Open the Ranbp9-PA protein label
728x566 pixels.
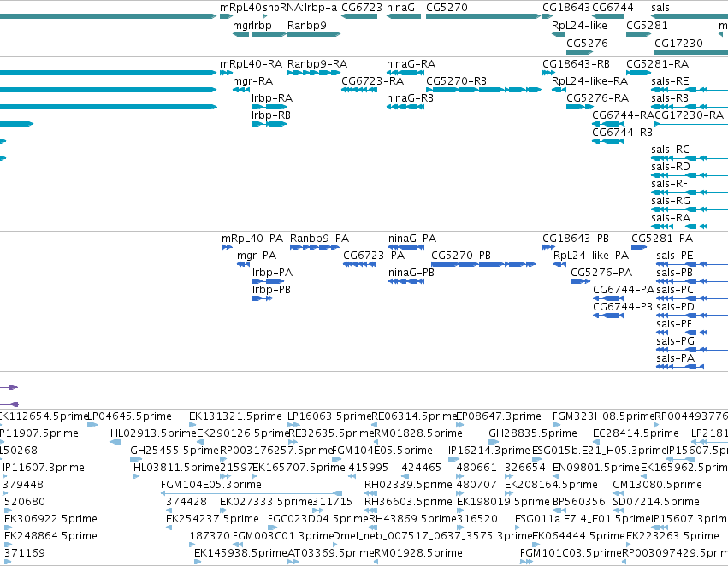[x=319, y=238]
